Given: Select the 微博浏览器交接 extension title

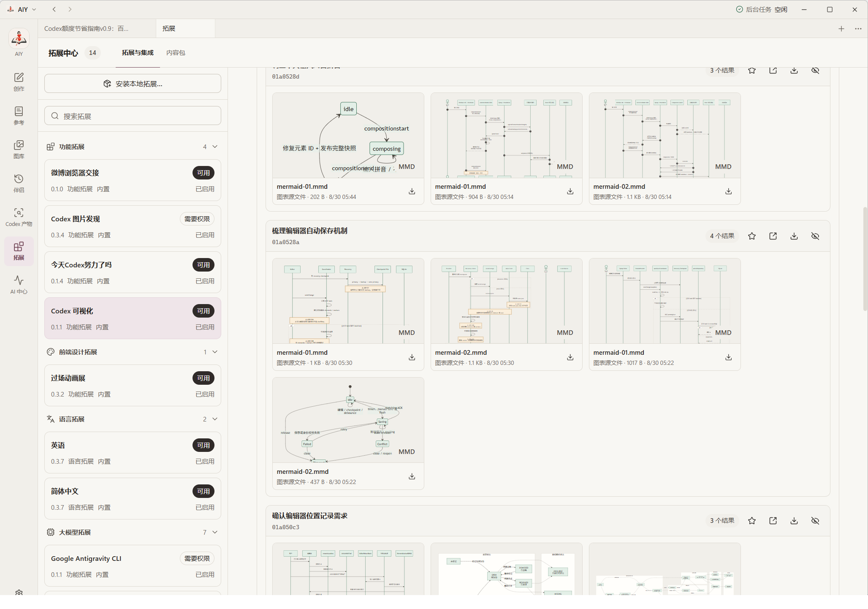Looking at the screenshot, I should [x=75, y=173].
